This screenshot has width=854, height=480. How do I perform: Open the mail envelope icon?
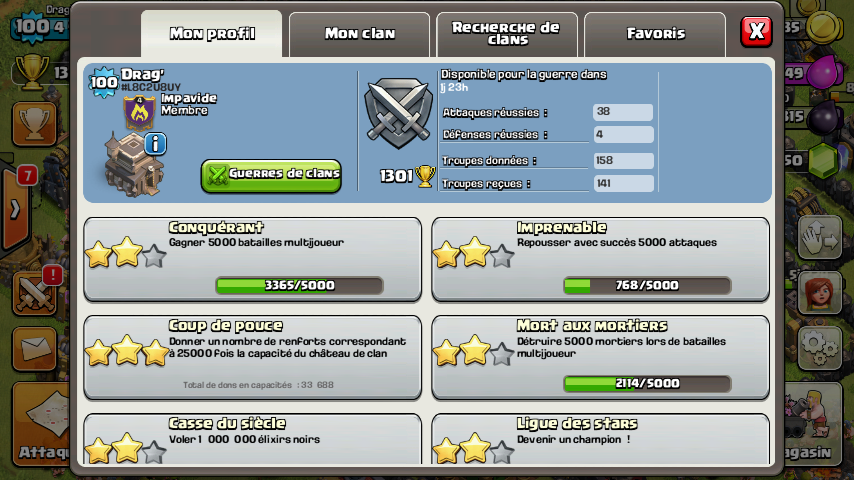(x=34, y=349)
